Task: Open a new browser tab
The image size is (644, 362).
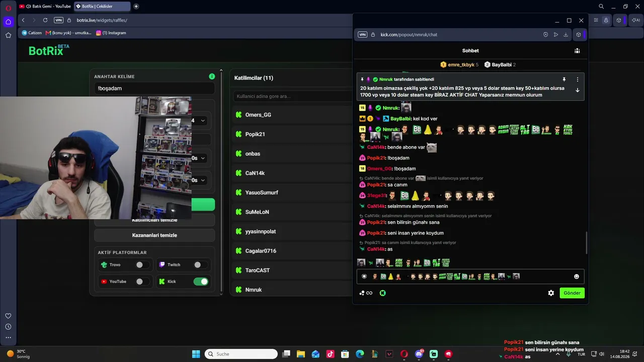Action: click(136, 7)
